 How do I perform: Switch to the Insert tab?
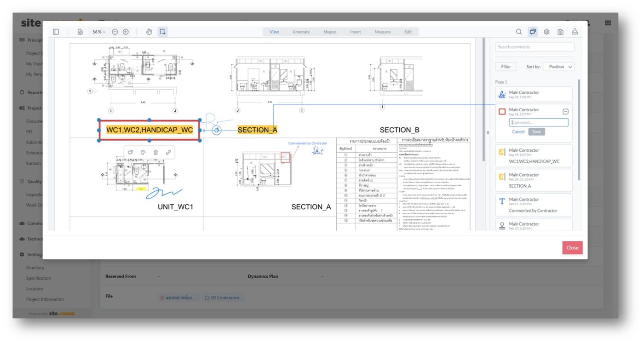tap(356, 32)
